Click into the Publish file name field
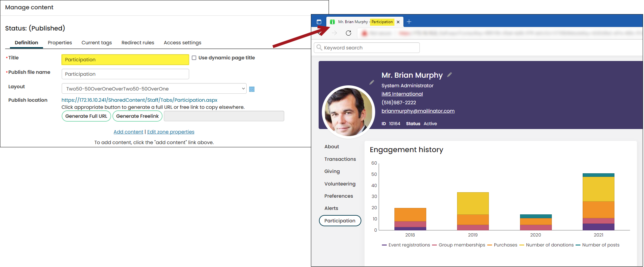 click(125, 74)
